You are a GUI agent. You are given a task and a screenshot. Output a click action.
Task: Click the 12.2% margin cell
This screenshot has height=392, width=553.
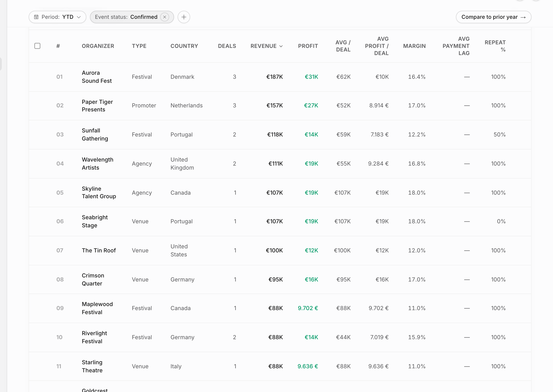[417, 134]
